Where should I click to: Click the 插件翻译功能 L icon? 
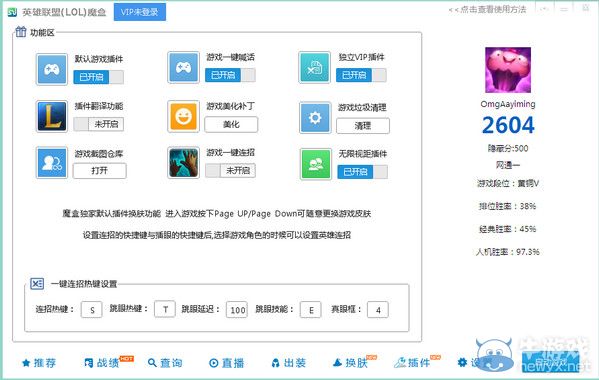[52, 116]
